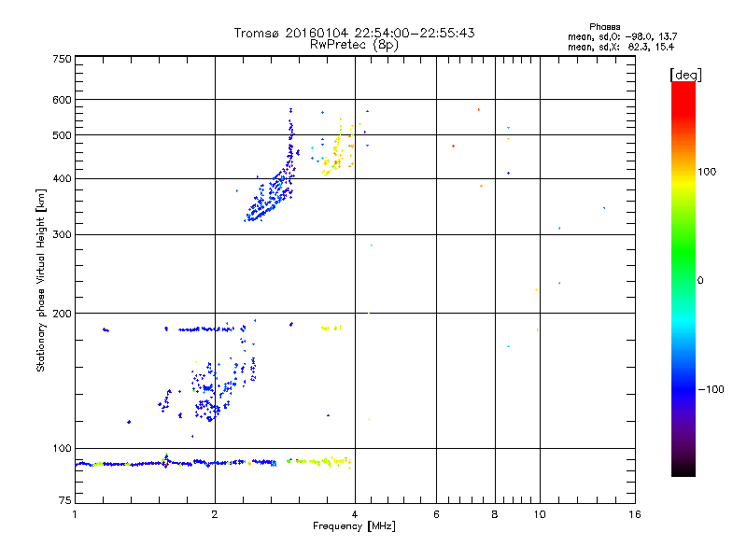Click the y-axis tick label '100'
Image resolution: width=747 pixels, height=560 pixels.
[x=62, y=449]
